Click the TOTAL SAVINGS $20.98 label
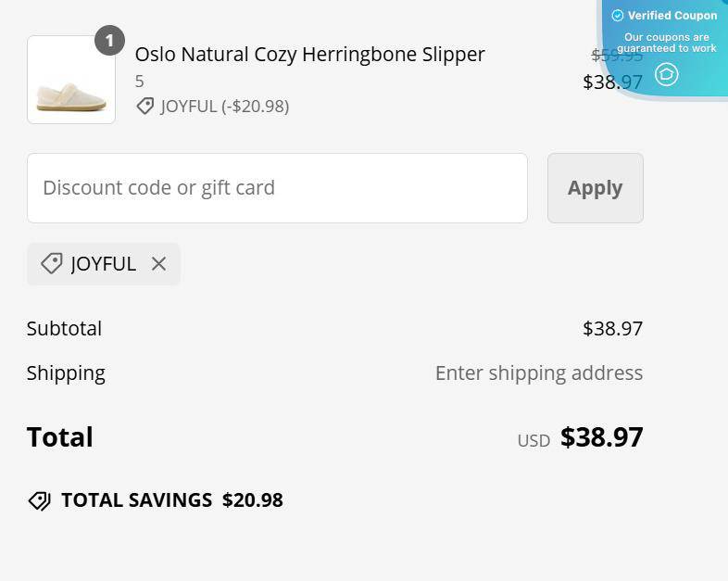728x581 pixels. tap(171, 500)
